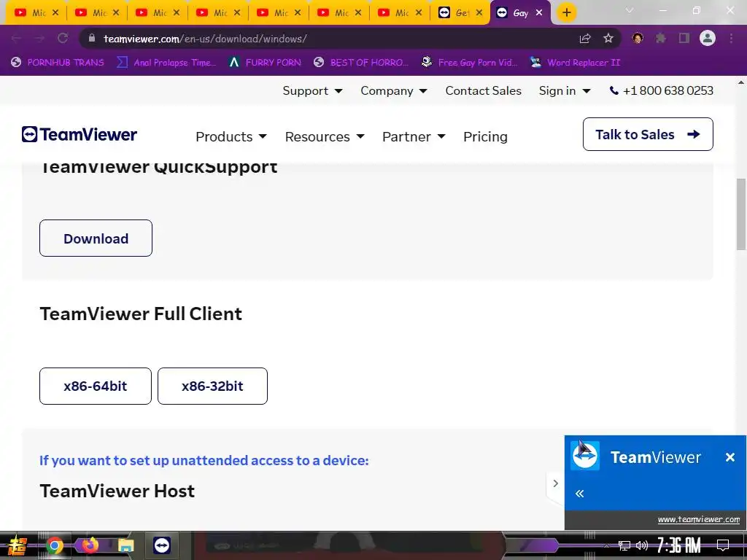This screenshot has height=560, width=747.
Task: Open TeamViewer from the taskbar
Action: click(x=162, y=545)
